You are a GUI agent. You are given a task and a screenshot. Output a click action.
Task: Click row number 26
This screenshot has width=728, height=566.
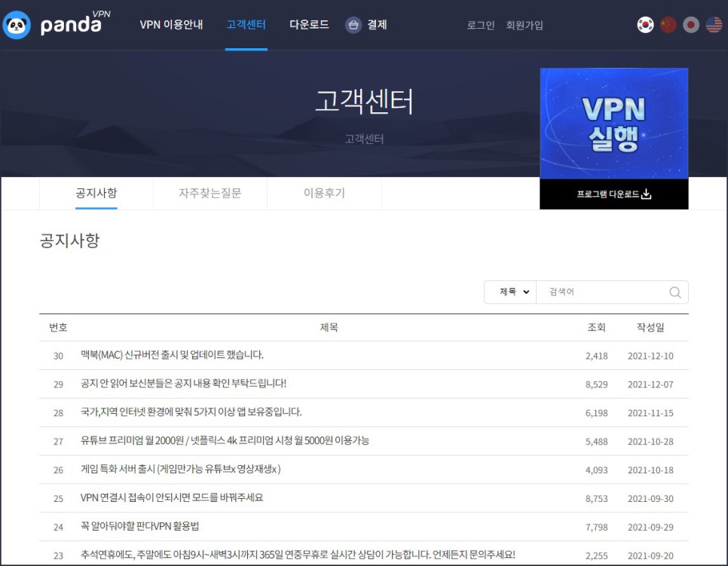pyautogui.click(x=58, y=470)
